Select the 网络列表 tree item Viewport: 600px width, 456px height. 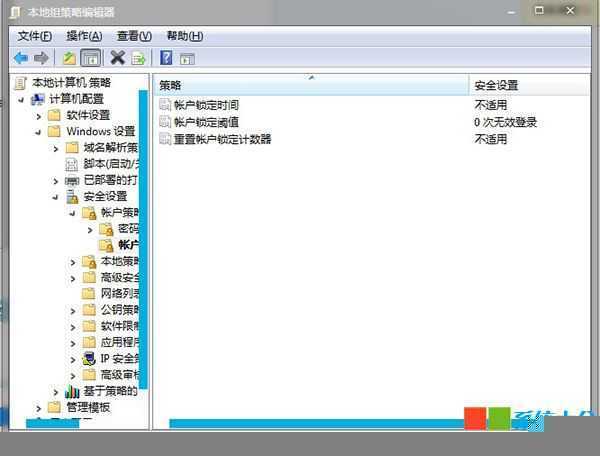(119, 293)
